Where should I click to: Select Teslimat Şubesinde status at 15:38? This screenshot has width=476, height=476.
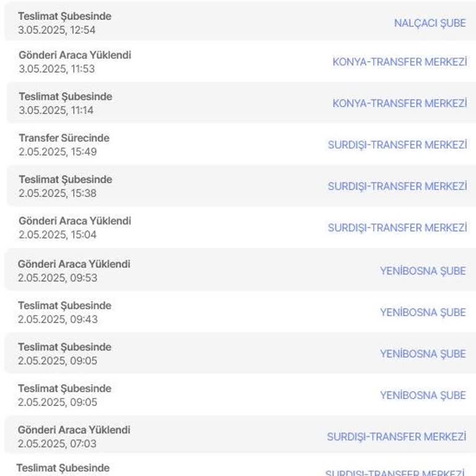[x=65, y=180]
